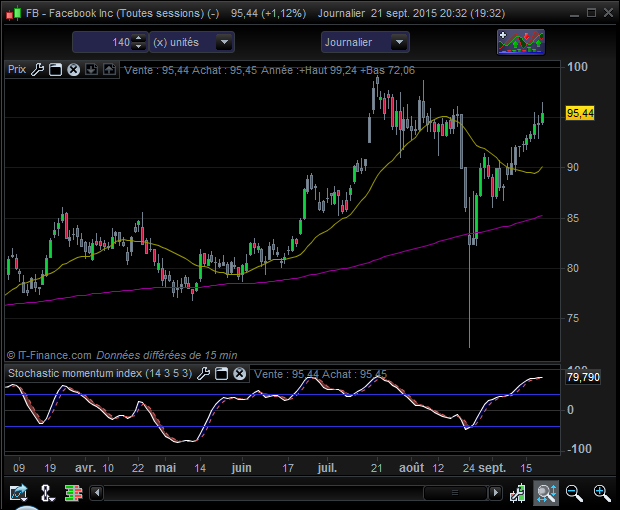Remove the Stochastic momentum index indicator
This screenshot has width=620, height=510.
[239, 373]
